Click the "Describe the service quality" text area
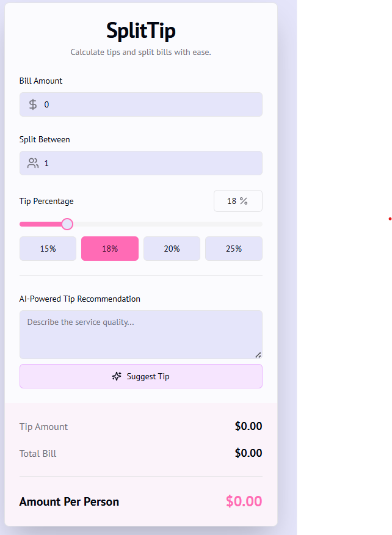This screenshot has width=392, height=535. [141, 334]
